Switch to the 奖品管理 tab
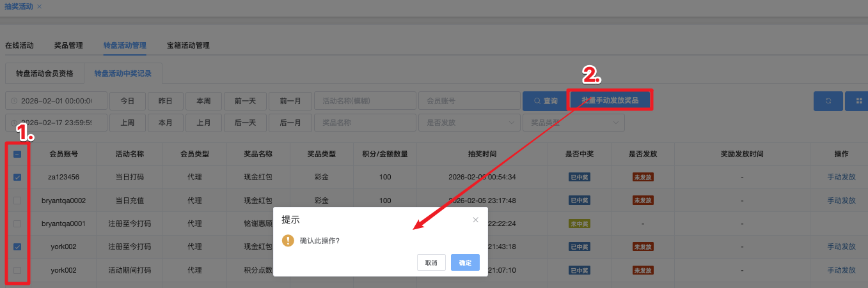Image resolution: width=868 pixels, height=288 pixels. point(68,45)
